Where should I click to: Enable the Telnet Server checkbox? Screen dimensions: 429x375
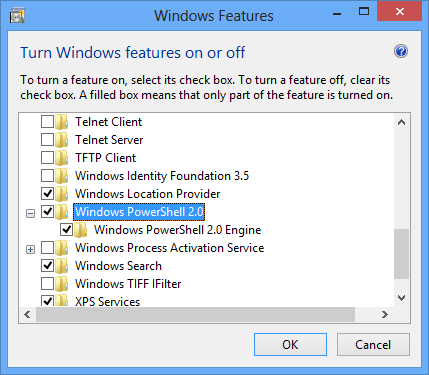47,140
